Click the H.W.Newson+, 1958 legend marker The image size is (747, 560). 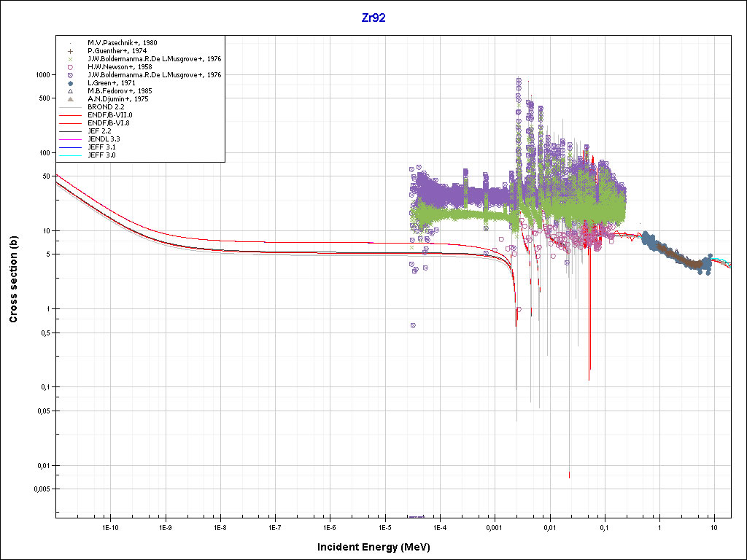tap(71, 67)
